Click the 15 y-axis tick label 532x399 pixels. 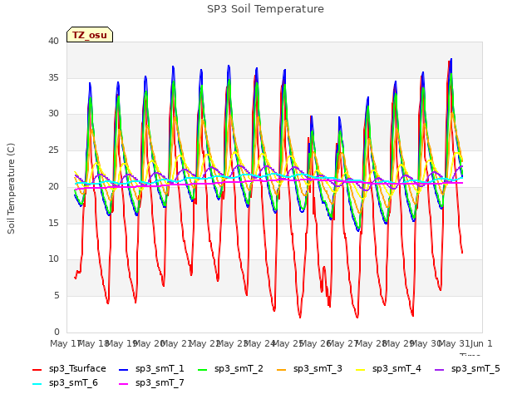coord(53,223)
